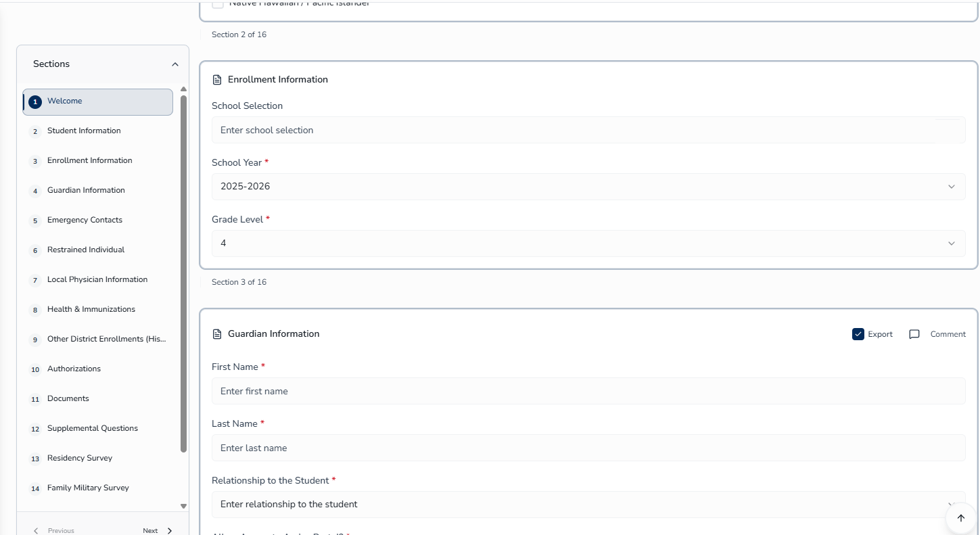Click the guardian Last Name field
This screenshot has width=980, height=535.
[x=588, y=448]
